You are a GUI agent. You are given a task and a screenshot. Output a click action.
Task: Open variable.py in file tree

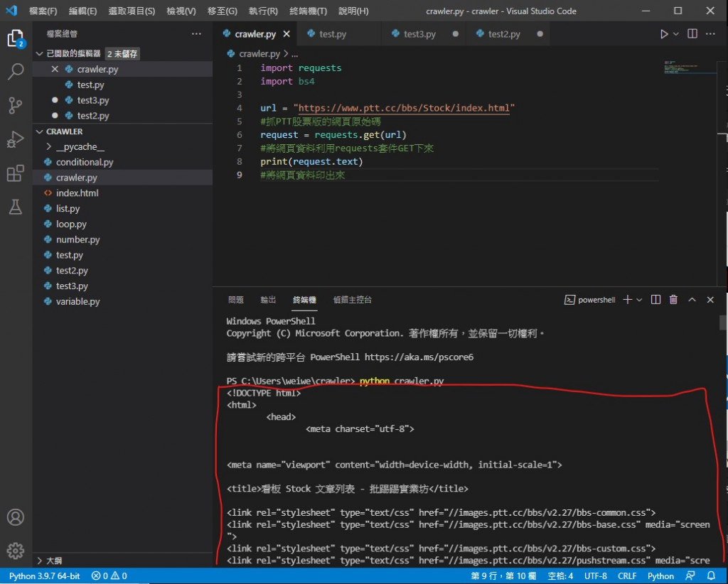coord(122,301)
